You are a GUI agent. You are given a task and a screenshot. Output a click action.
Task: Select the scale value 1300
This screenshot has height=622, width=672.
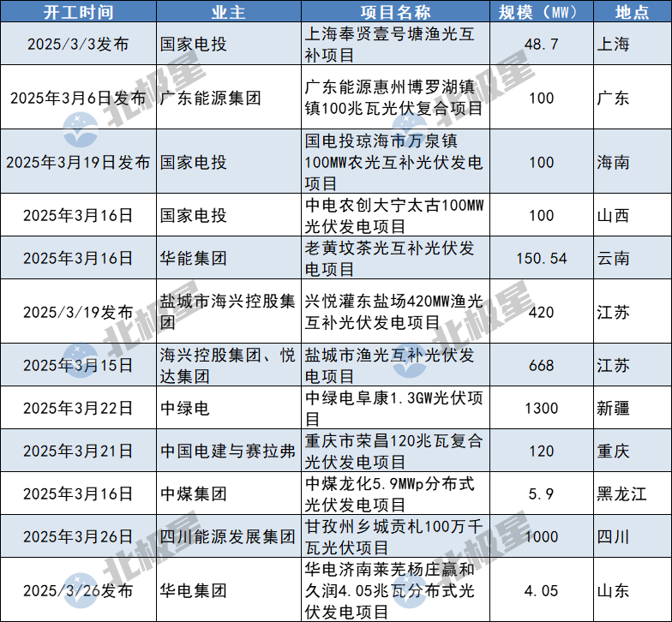point(542,408)
